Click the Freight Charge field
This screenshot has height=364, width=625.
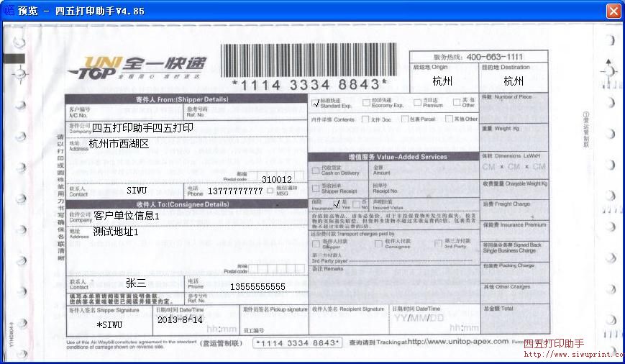(514, 210)
